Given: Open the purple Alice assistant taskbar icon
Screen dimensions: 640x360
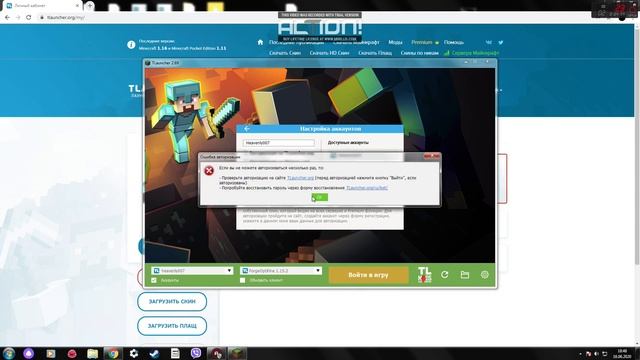Looking at the screenshot, I should 29,353.
